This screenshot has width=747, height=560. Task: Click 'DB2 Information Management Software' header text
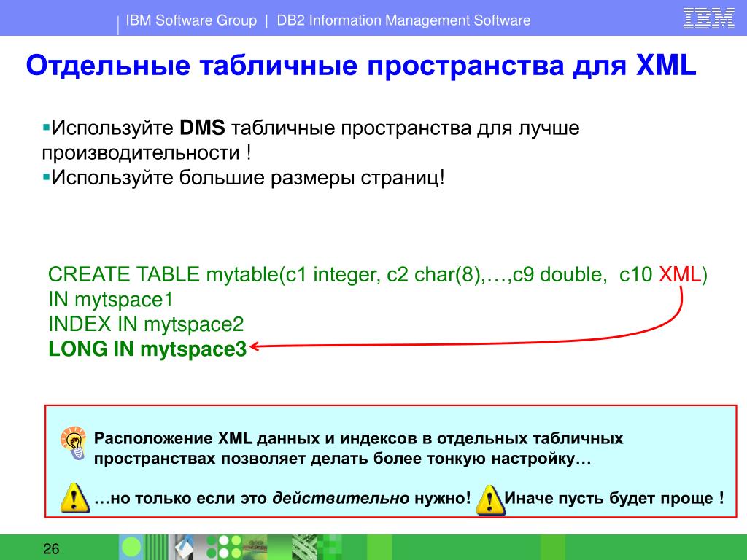click(x=403, y=20)
